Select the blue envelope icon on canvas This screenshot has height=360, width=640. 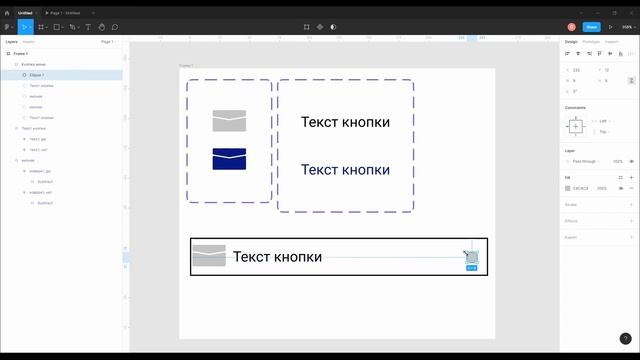pyautogui.click(x=229, y=159)
